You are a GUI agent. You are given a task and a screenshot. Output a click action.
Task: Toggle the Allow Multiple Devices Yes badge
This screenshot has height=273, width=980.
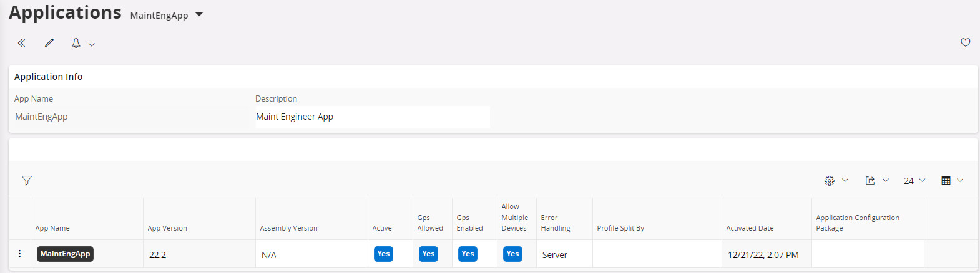[512, 254]
